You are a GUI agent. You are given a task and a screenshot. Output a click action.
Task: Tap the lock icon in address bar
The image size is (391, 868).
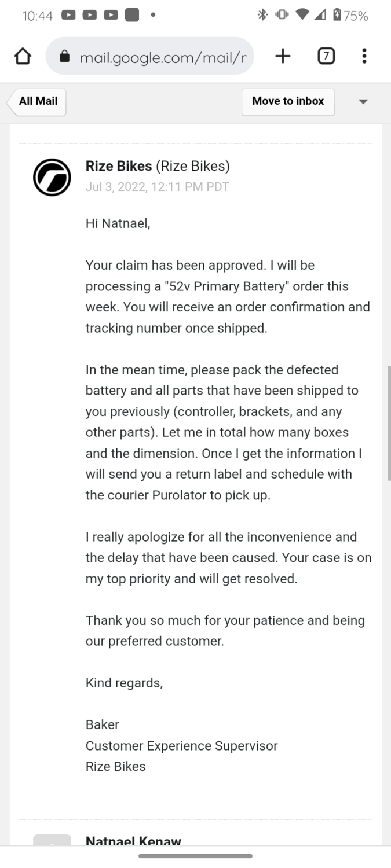[x=65, y=57]
